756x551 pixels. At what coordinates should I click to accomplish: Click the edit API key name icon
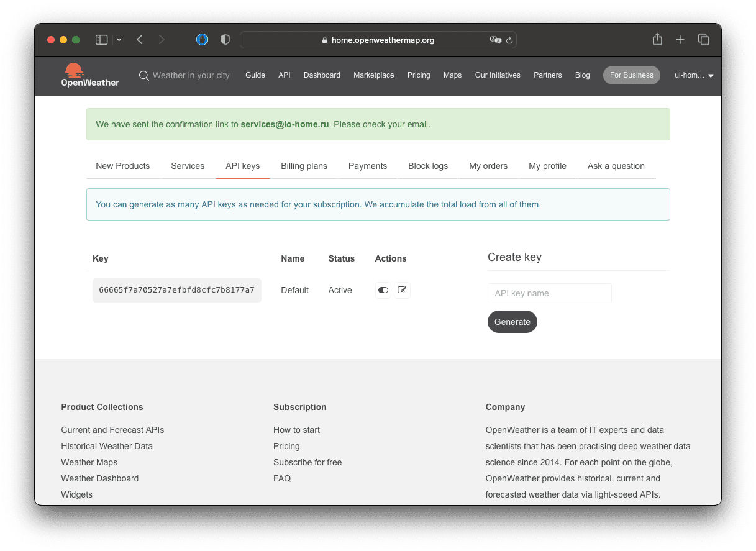pos(402,290)
